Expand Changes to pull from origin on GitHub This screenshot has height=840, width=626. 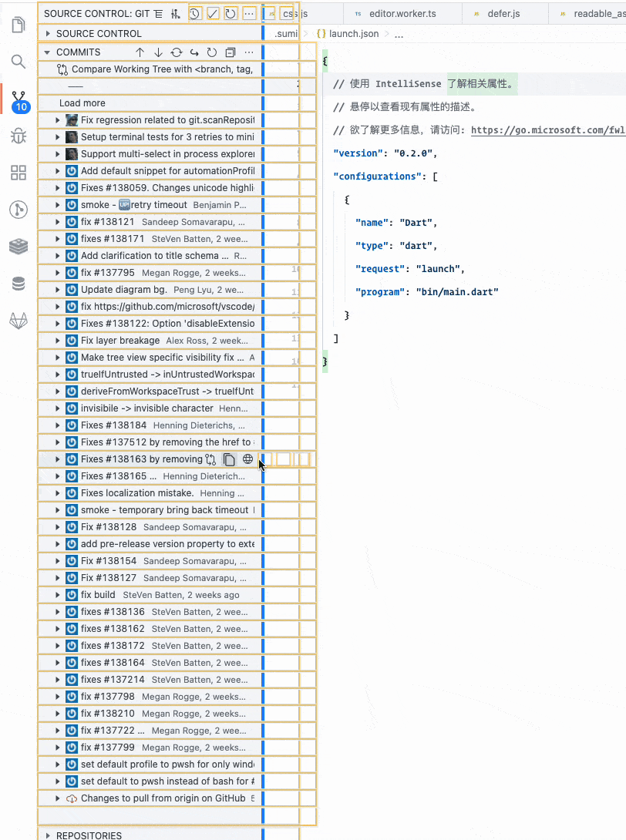(x=57, y=798)
